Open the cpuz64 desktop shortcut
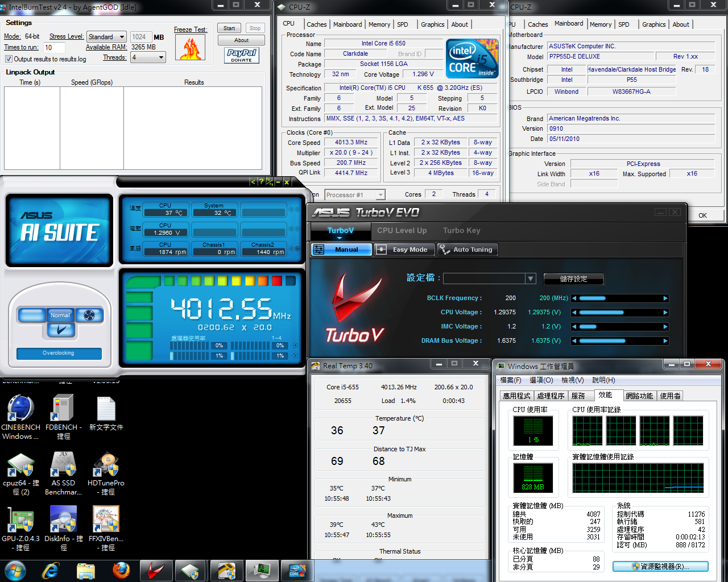Screen dimensions: 728x582 tap(21, 474)
